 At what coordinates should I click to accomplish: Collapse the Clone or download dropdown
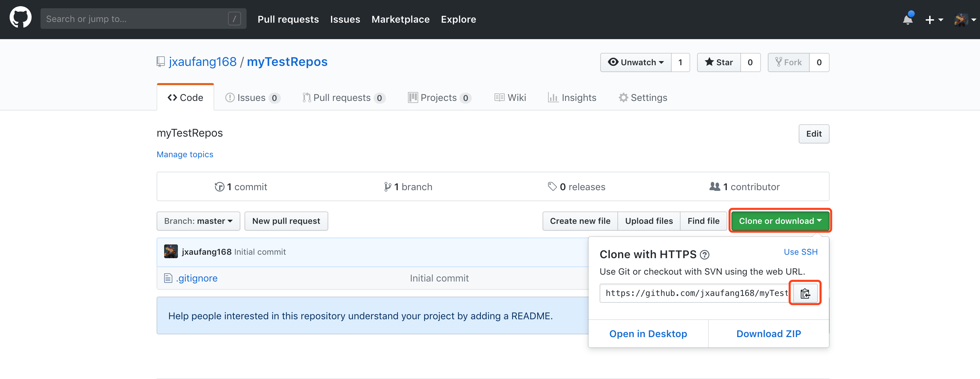779,221
